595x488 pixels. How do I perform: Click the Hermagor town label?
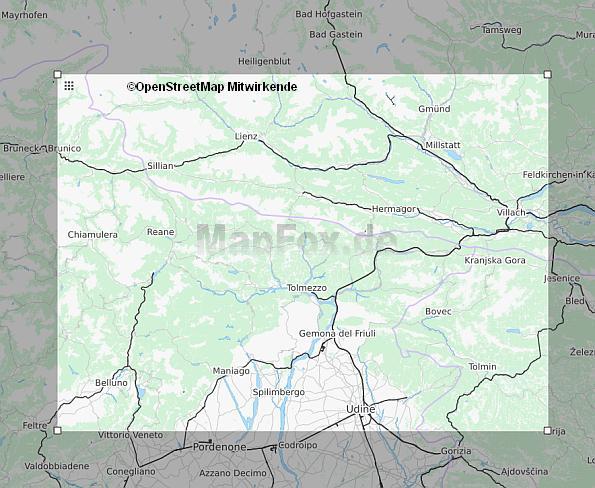tap(394, 209)
